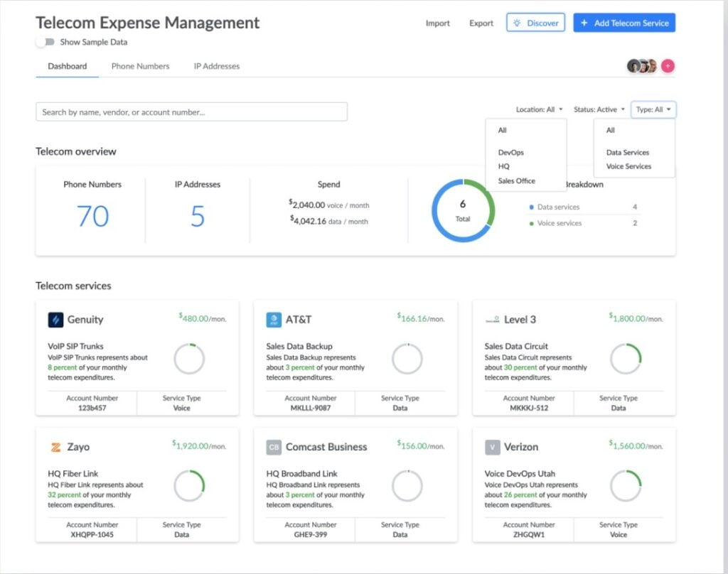
Task: Click the Comcast Business $156.00/mon. price
Action: tap(421, 445)
